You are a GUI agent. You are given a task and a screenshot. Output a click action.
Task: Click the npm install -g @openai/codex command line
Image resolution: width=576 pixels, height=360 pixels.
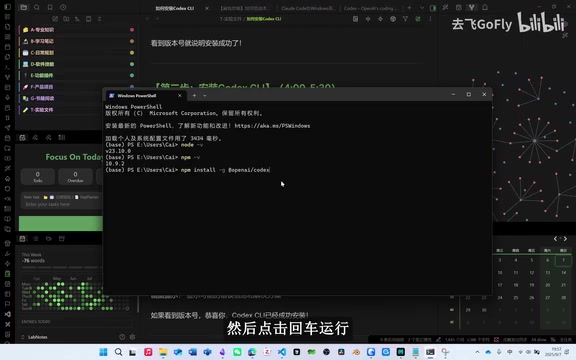coord(225,170)
